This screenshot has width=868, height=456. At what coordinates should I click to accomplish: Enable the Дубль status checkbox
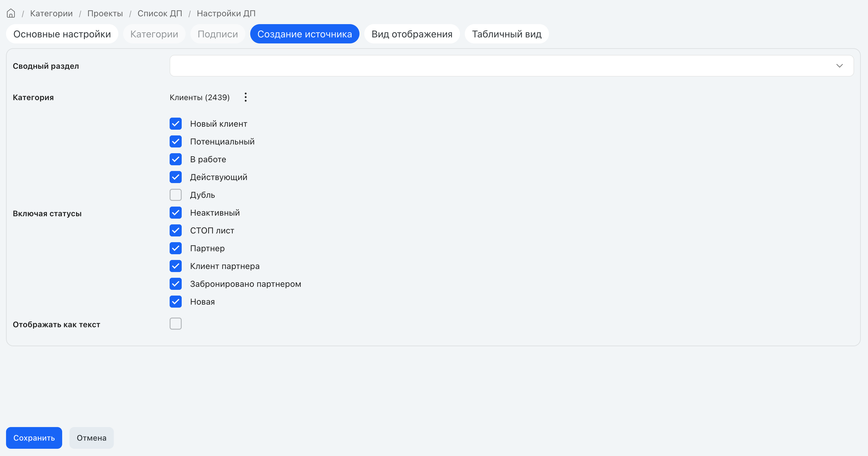pos(176,195)
